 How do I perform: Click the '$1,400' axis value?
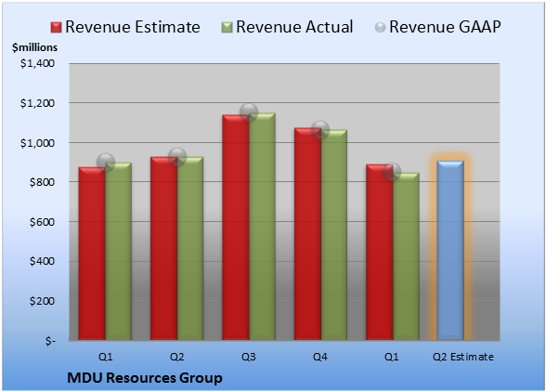(37, 63)
